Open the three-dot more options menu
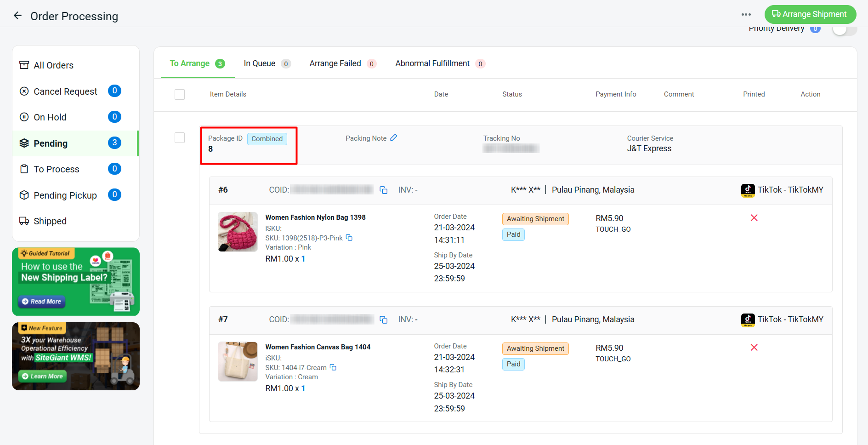 746,15
